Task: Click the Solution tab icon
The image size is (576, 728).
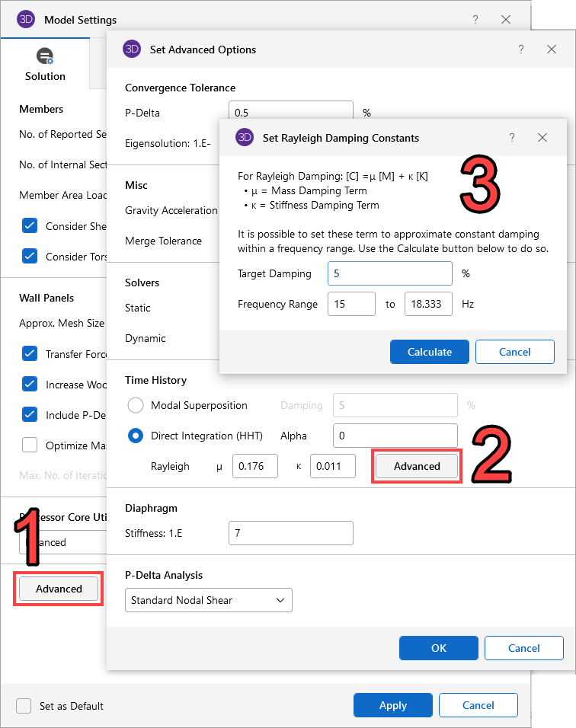Action: 45,56
